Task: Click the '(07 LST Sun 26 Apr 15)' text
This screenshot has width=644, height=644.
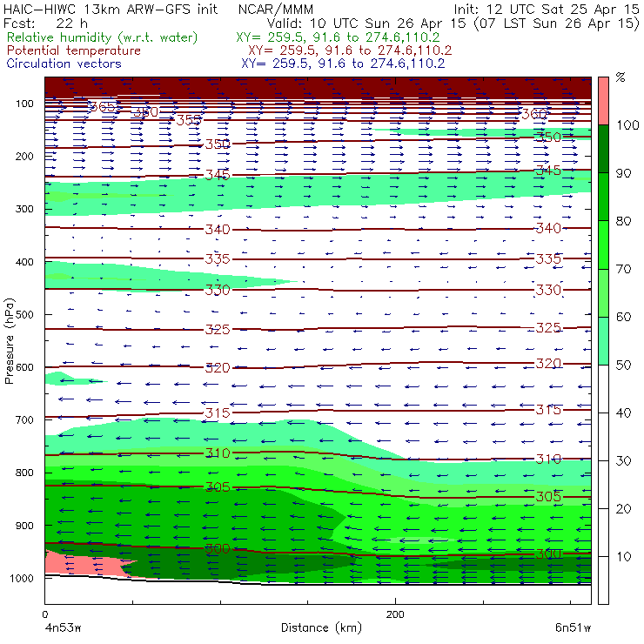Action: pos(556,23)
